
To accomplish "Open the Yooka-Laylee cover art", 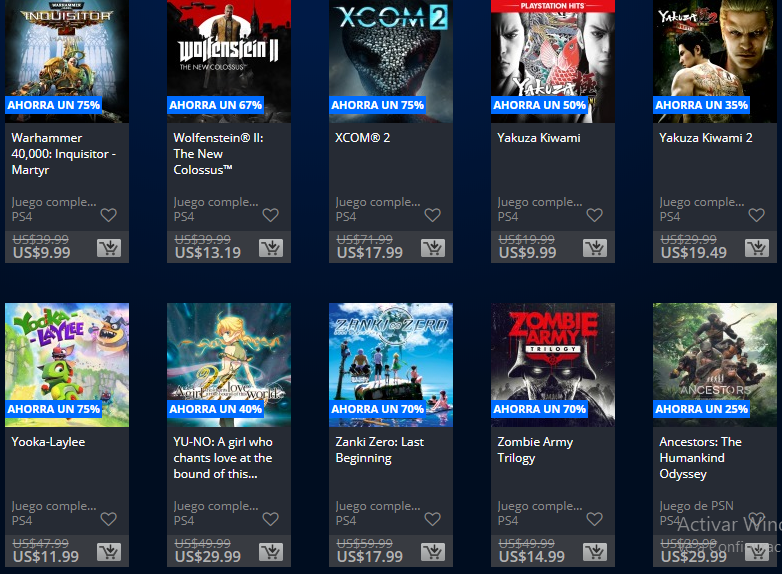I will pyautogui.click(x=67, y=365).
